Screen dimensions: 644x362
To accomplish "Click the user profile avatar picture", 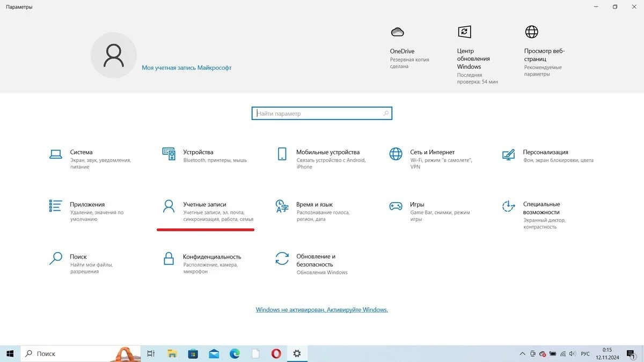I will pos(114,55).
